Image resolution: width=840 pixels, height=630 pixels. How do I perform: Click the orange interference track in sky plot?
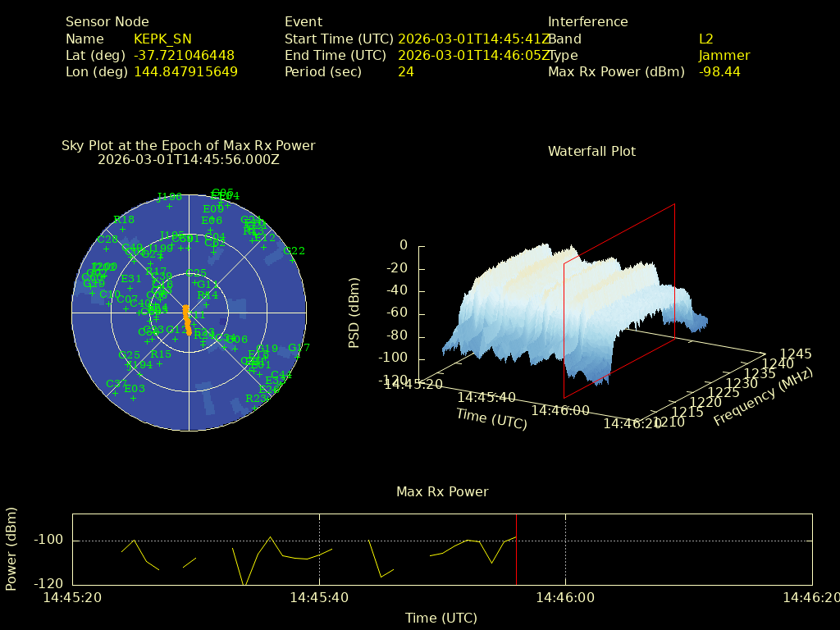pyautogui.click(x=187, y=320)
